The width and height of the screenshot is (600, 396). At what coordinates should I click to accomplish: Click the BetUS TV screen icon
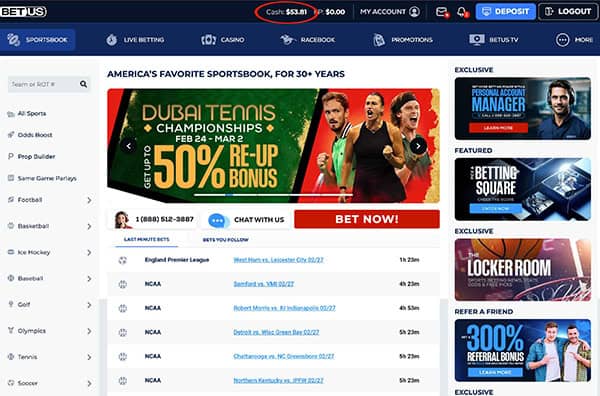tap(477, 39)
